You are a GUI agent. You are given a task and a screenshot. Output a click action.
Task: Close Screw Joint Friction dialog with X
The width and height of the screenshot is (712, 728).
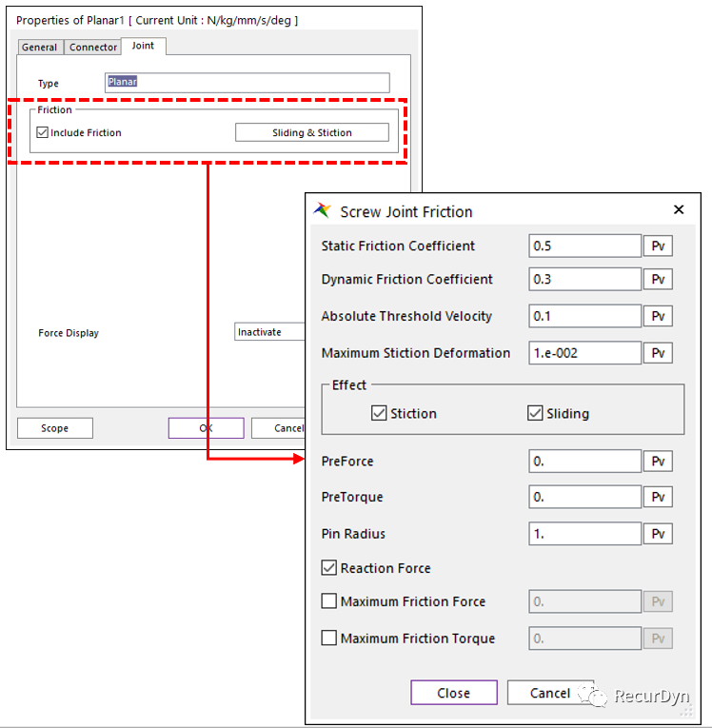(x=679, y=210)
